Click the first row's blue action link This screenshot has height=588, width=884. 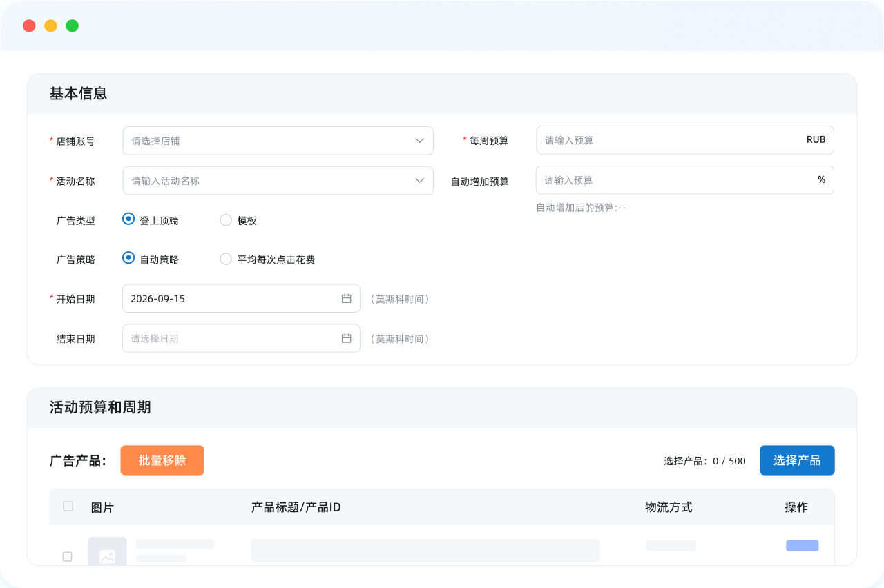803,546
